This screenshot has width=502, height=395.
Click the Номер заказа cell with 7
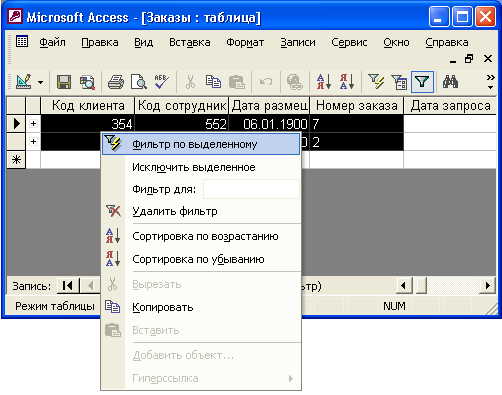point(356,124)
